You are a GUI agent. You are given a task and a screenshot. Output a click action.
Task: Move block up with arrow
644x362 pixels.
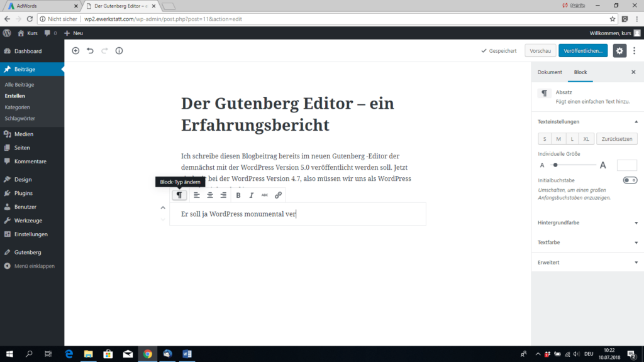(163, 207)
